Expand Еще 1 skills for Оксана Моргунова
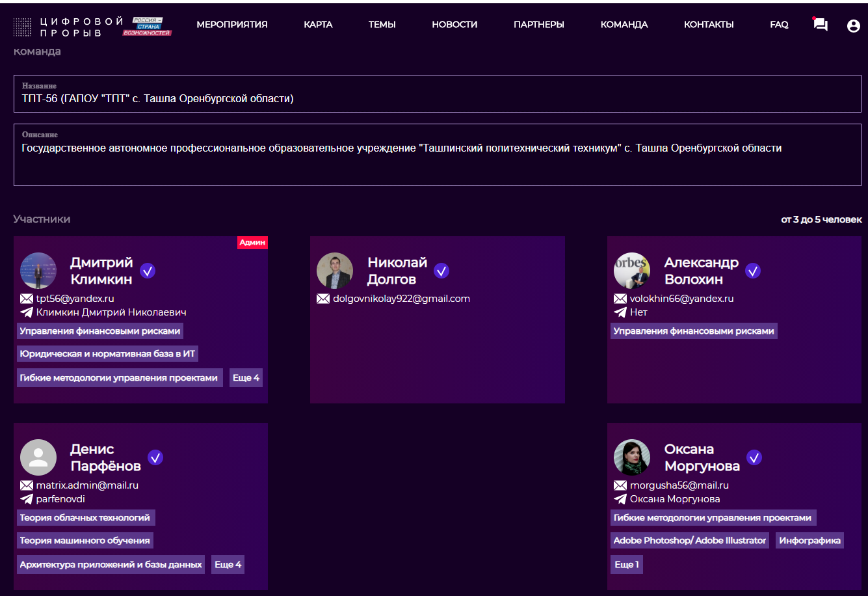The height and width of the screenshot is (596, 868). click(x=627, y=565)
